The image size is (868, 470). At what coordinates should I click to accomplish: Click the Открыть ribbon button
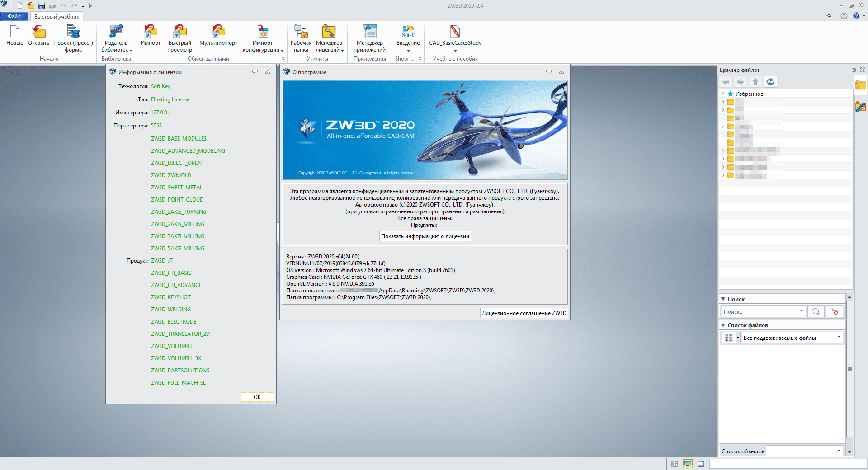point(39,36)
